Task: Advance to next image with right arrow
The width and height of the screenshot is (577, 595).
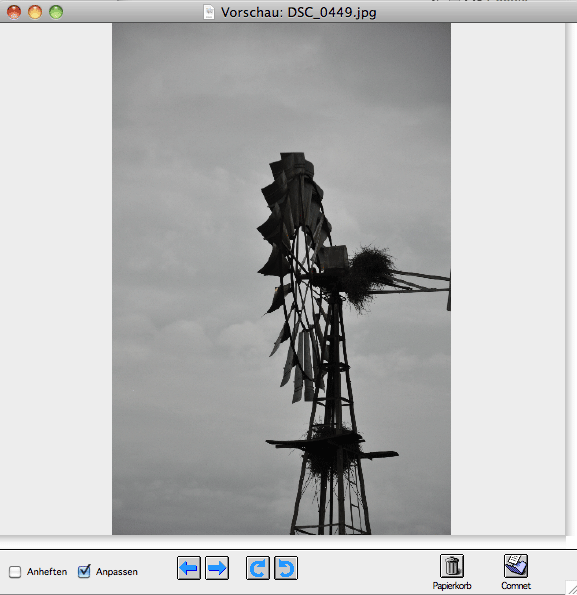Action: tap(217, 568)
